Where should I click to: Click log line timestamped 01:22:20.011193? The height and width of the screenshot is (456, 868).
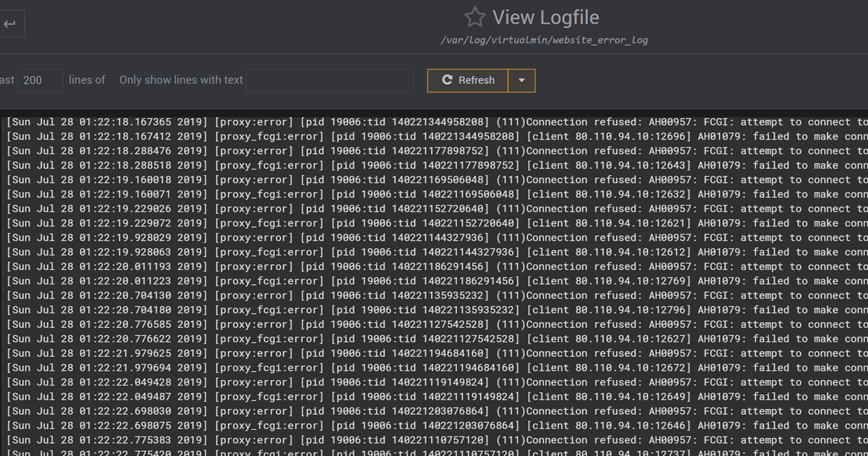437,266
